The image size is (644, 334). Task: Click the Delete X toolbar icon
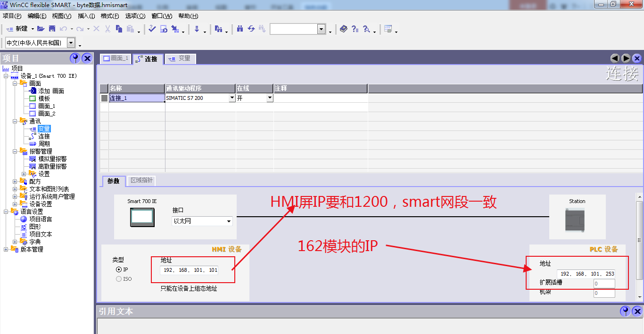click(96, 29)
